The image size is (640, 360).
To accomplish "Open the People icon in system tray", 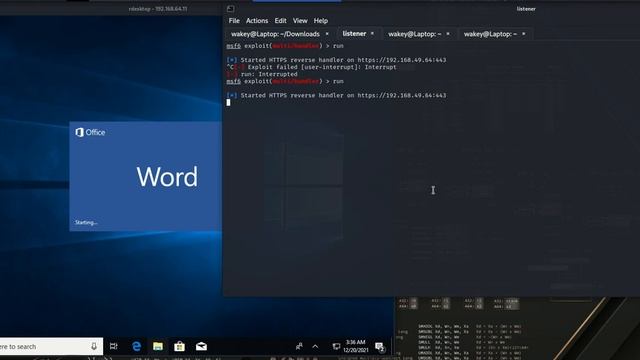I will tap(299, 347).
